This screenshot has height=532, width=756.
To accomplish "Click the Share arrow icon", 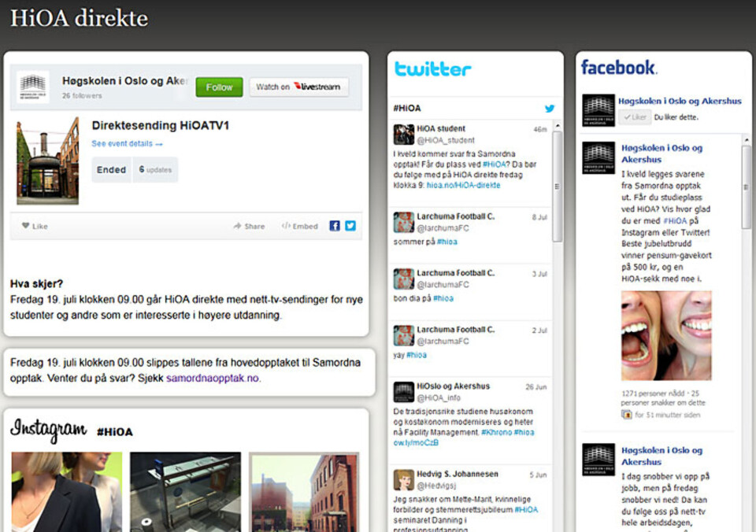I will pos(237,226).
